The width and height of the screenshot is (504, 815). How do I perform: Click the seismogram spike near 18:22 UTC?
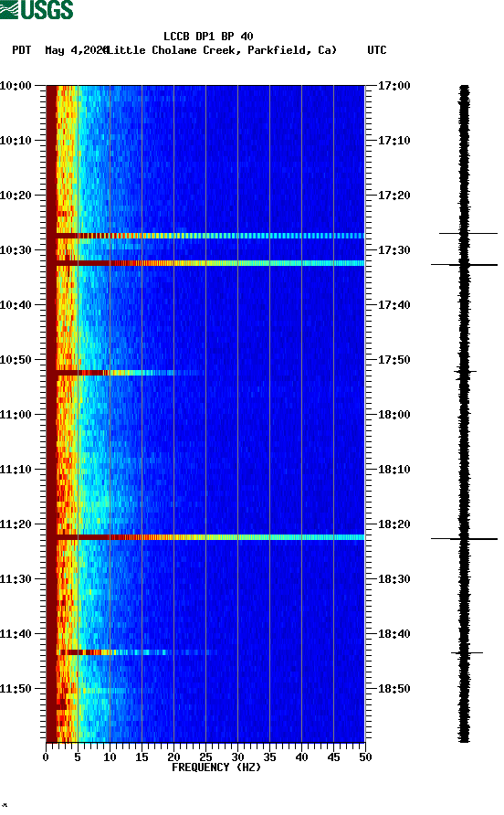point(464,539)
